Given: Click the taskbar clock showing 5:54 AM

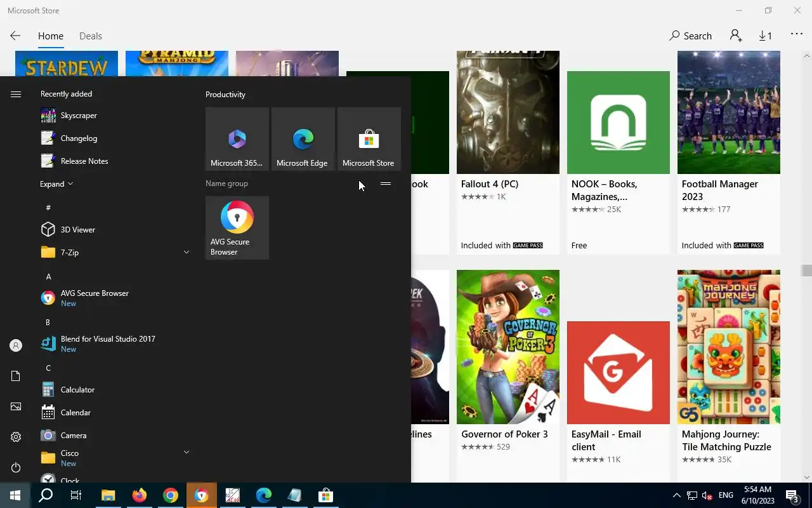Looking at the screenshot, I should pos(757,495).
